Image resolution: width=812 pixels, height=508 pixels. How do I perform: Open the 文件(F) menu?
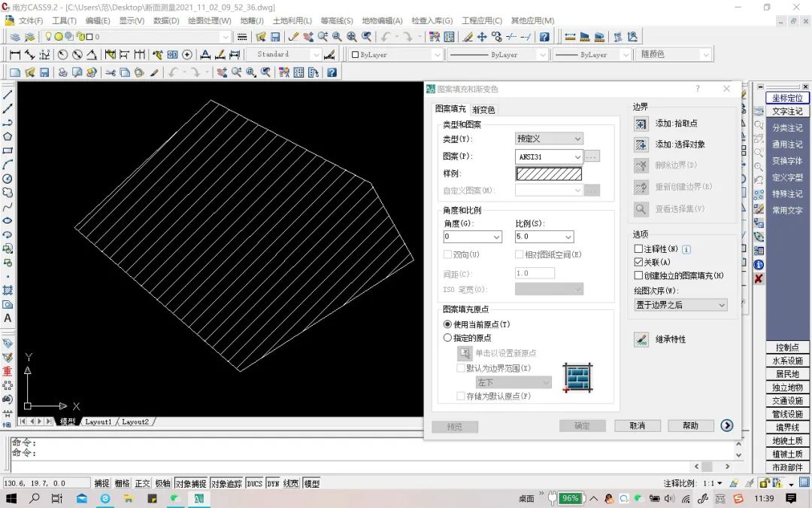pyautogui.click(x=31, y=21)
